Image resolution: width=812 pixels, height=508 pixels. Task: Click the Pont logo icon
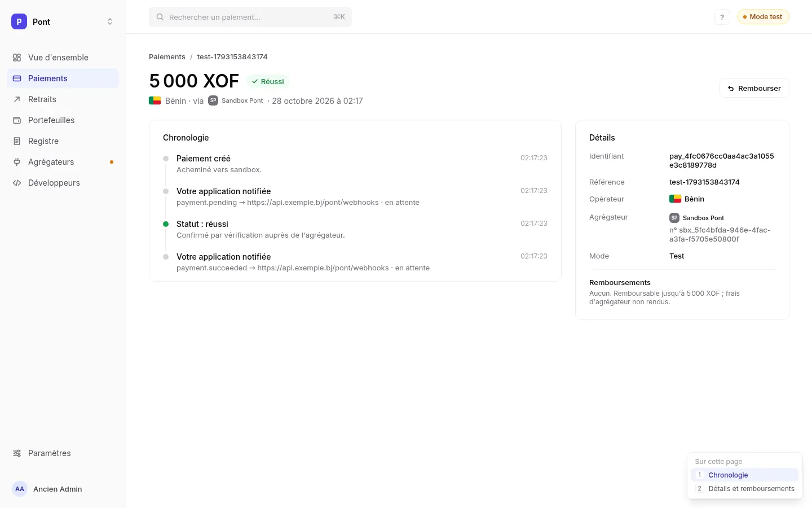(19, 21)
